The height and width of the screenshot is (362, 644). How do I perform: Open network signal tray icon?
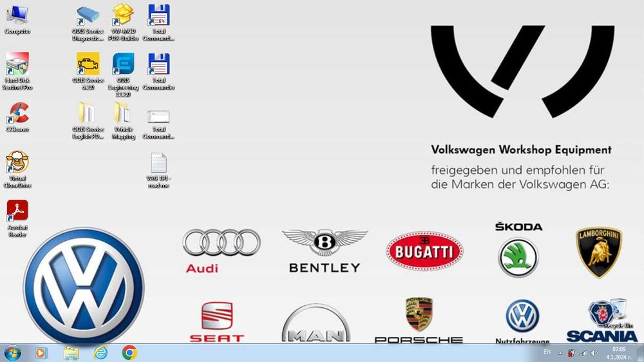583,353
